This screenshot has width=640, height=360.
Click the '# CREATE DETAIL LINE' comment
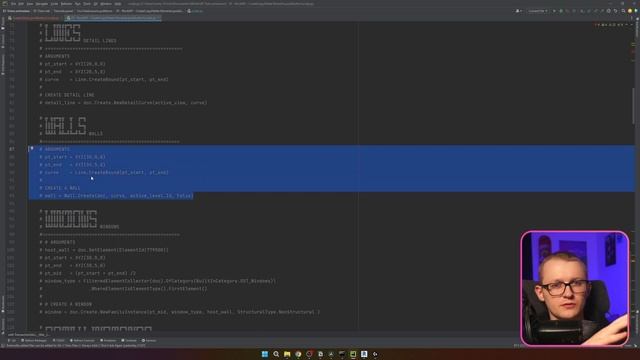[67, 95]
